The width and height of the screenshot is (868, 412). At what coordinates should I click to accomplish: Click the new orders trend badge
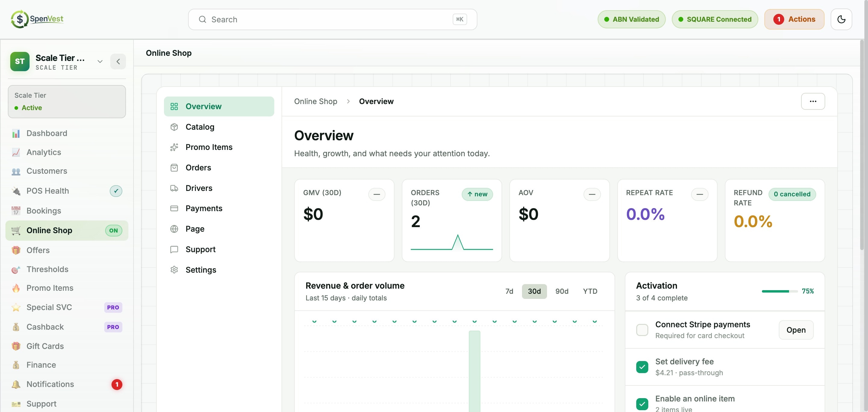[x=477, y=194]
